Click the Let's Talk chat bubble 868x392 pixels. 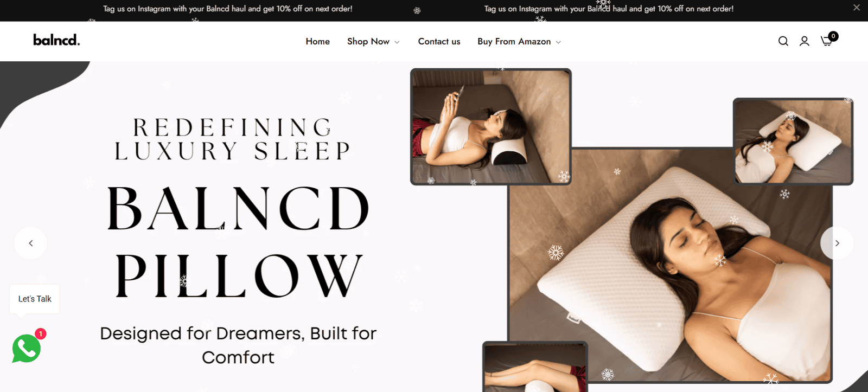[x=35, y=299]
